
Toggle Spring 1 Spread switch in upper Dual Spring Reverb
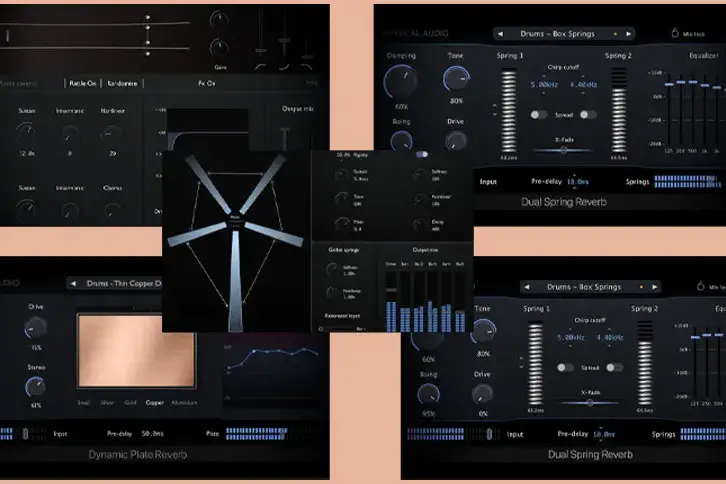point(538,114)
